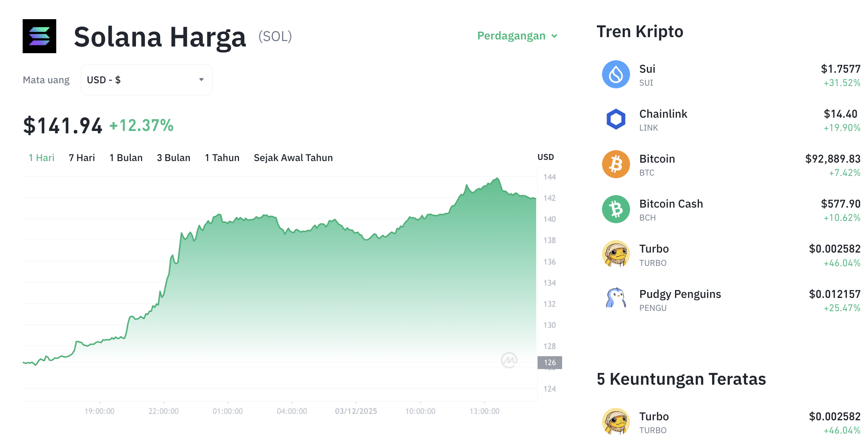Select the 1 Bulan timeframe
This screenshot has height=441, width=868.
[x=126, y=158]
